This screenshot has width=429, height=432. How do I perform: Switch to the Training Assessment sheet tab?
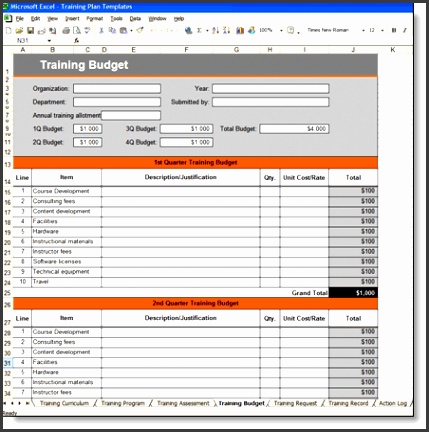point(183,403)
